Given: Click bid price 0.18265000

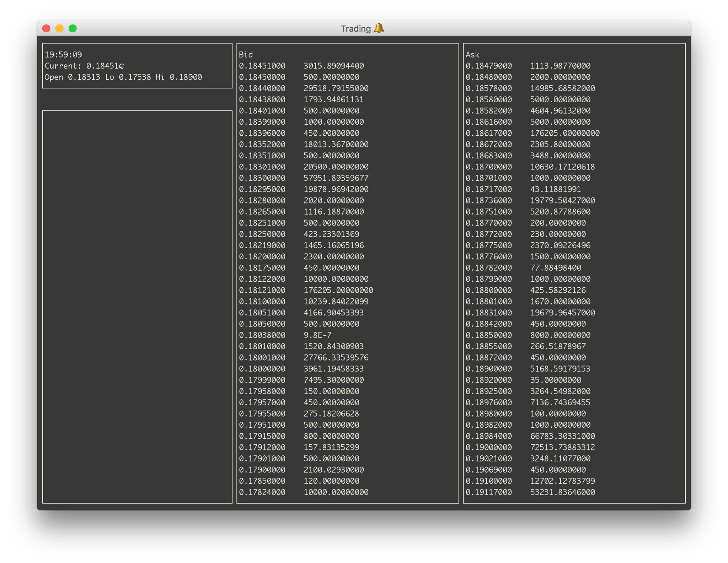Looking at the screenshot, I should tap(262, 212).
